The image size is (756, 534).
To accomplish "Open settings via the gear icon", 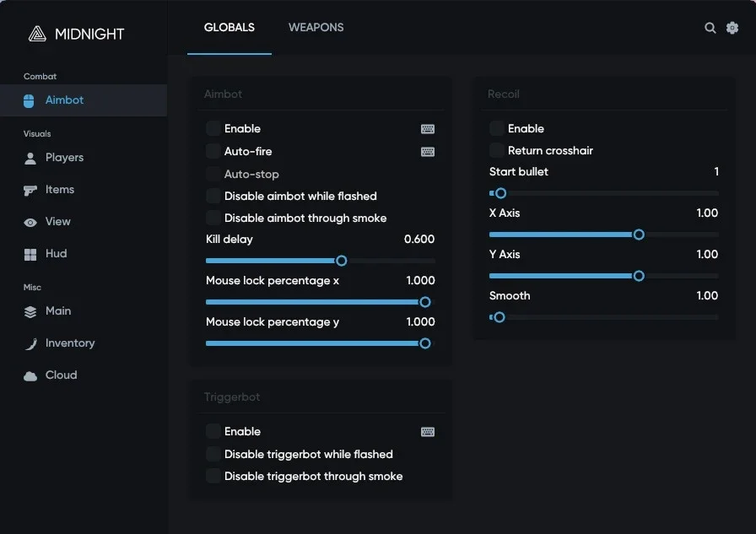I will [x=732, y=28].
